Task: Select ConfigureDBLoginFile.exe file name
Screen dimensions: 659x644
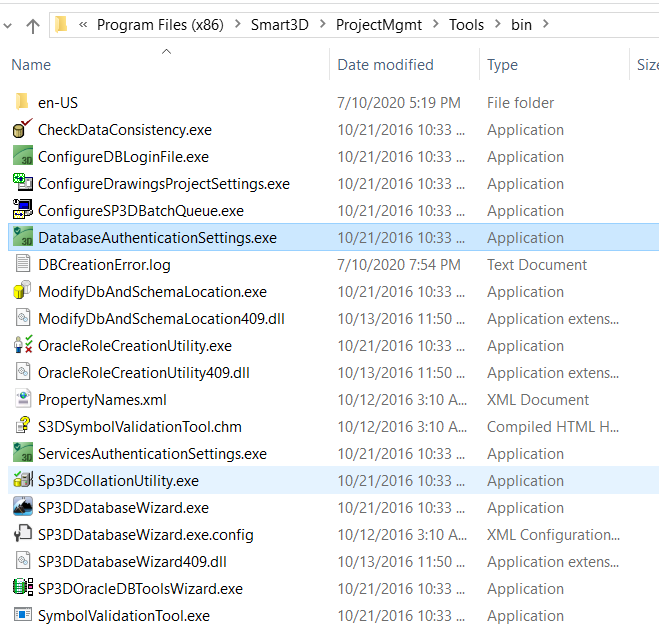Action: tap(124, 157)
